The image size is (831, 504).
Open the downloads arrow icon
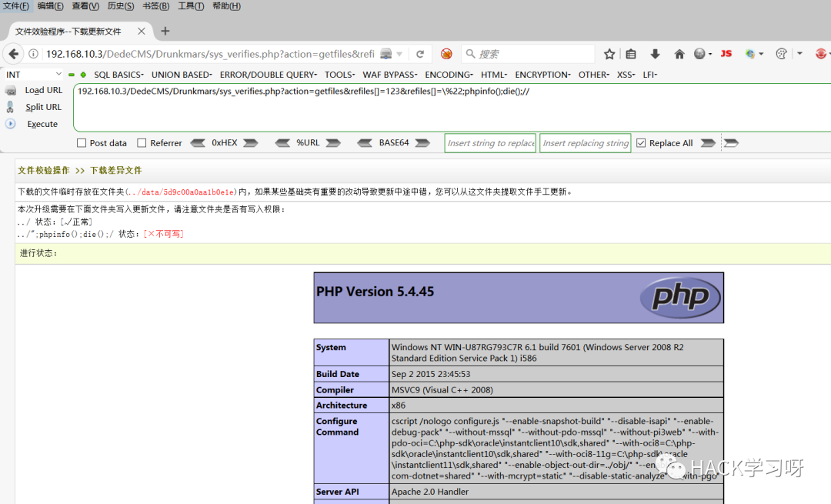(655, 54)
